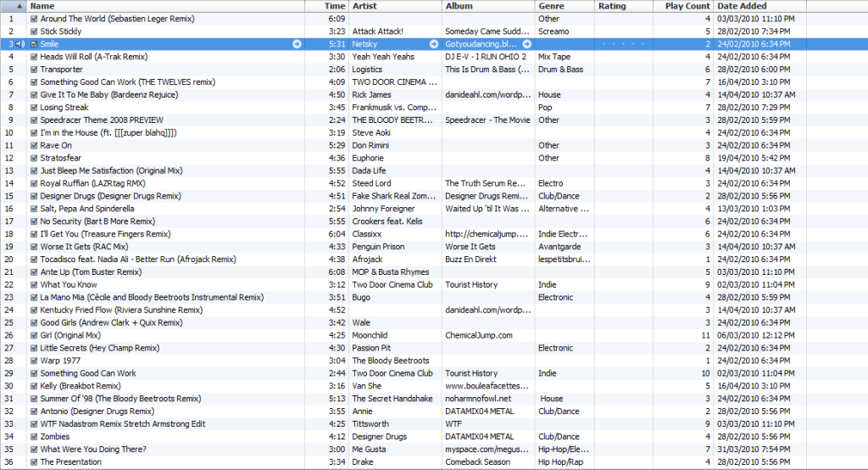
Task: Click the Avantgarde genre cell
Action: pyautogui.click(x=559, y=247)
